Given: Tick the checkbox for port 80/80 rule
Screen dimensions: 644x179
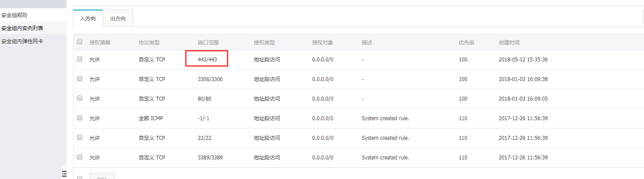Looking at the screenshot, I should (x=80, y=98).
